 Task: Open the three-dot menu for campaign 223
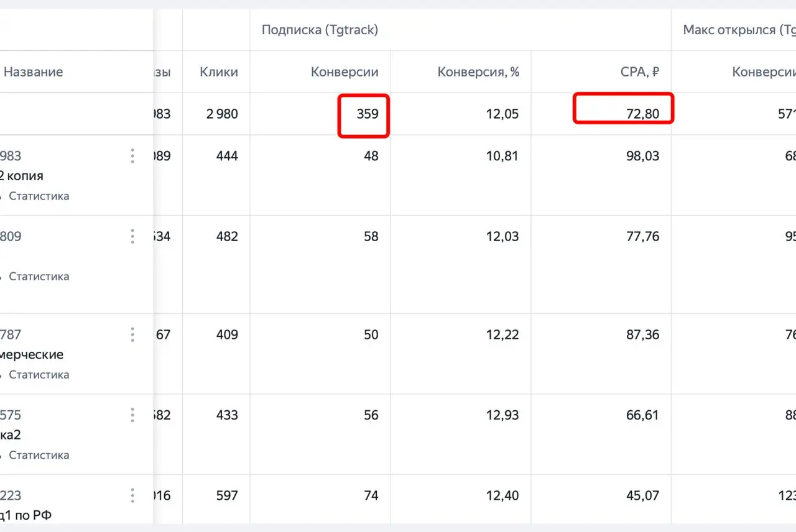(132, 495)
